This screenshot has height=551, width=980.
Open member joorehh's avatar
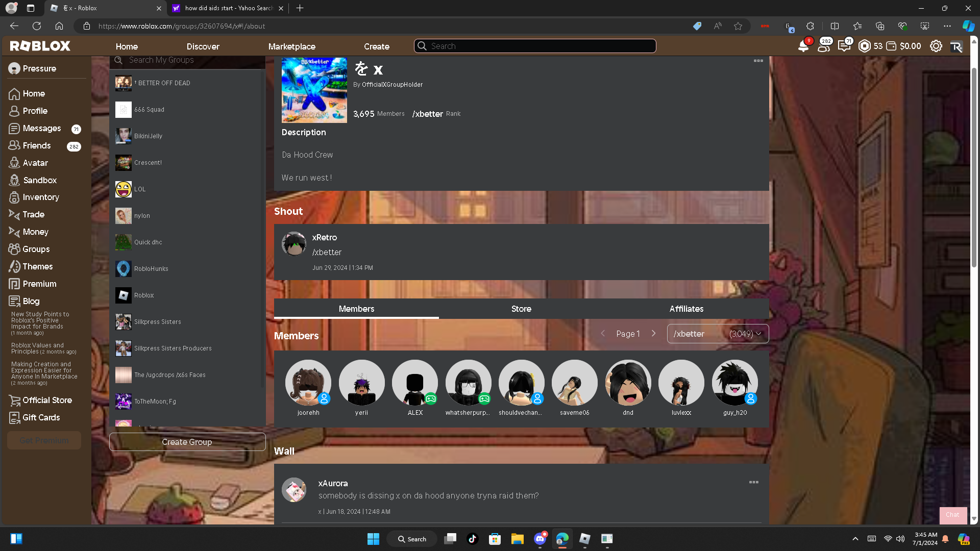(308, 383)
